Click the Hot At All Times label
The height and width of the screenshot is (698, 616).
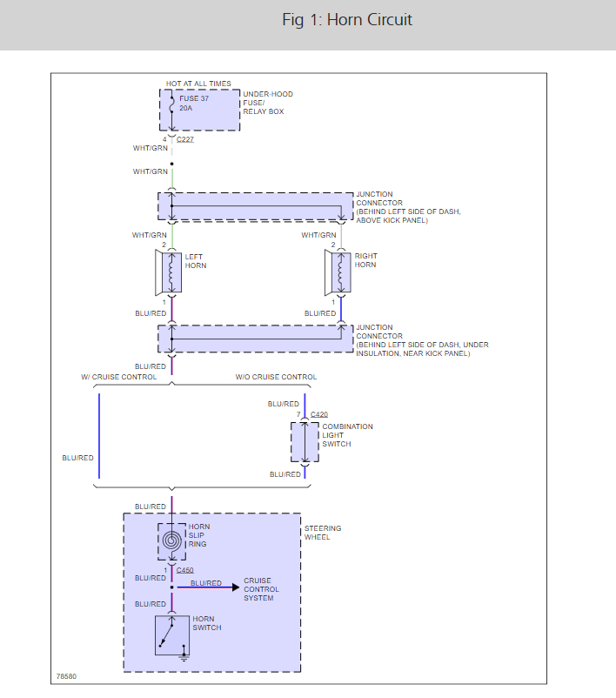pyautogui.click(x=198, y=84)
